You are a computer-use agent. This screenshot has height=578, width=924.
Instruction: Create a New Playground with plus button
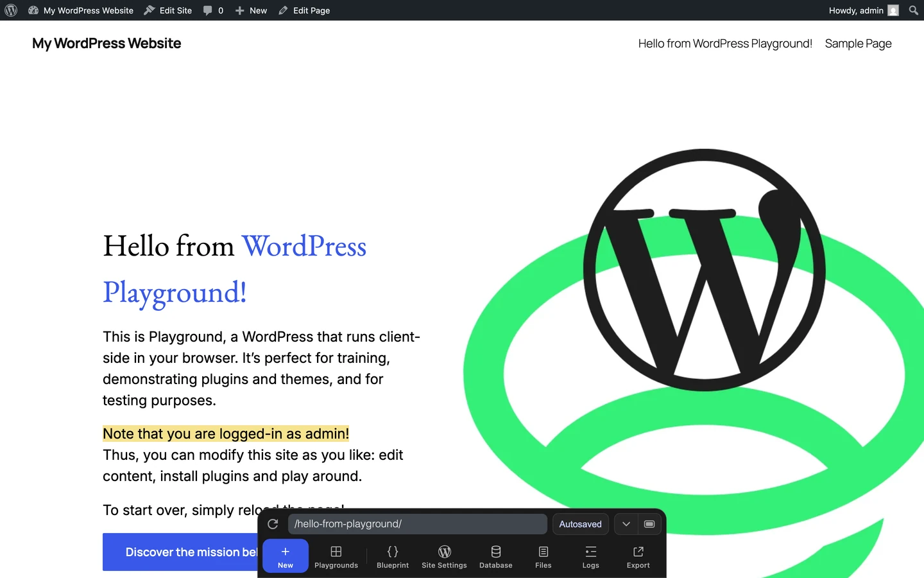click(x=286, y=556)
